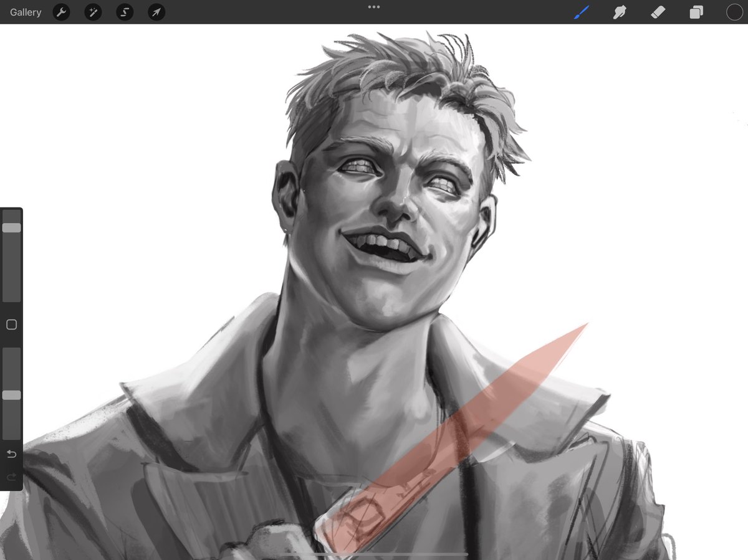Select the Smudge finger tool
The width and height of the screenshot is (748, 560).
[619, 12]
